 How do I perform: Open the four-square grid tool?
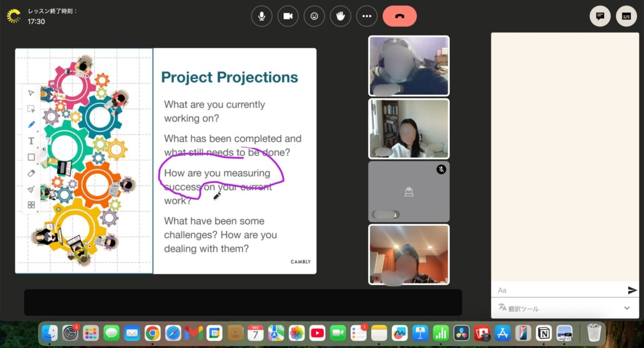pos(31,205)
